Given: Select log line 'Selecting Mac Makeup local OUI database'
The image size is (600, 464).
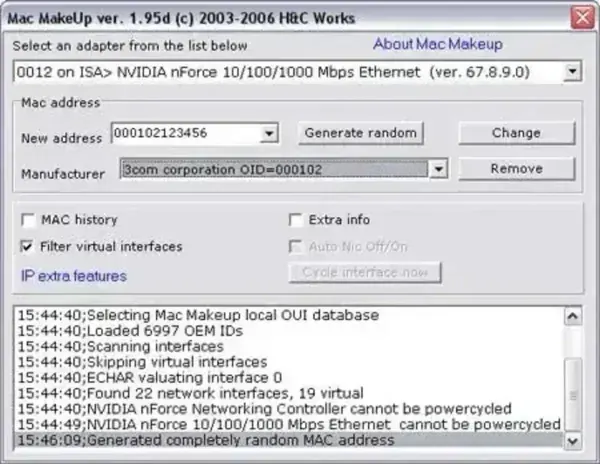Looking at the screenshot, I should point(289,315).
